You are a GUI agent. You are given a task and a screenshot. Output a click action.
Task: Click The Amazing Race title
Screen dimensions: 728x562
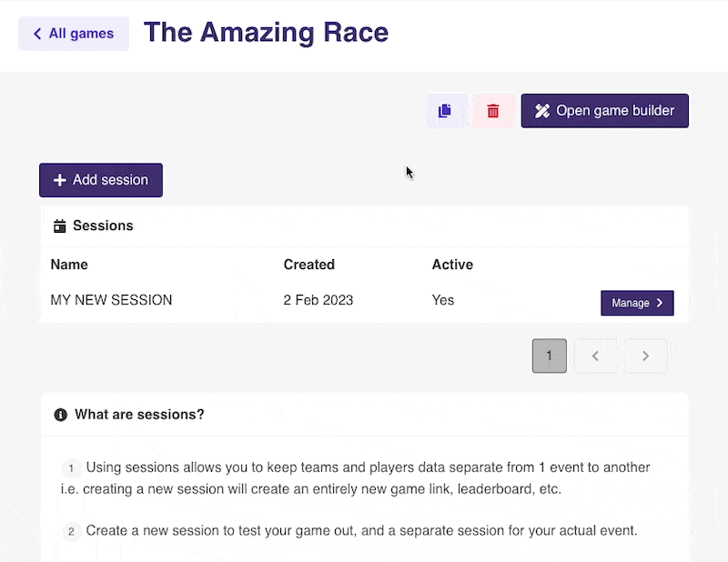pyautogui.click(x=266, y=33)
